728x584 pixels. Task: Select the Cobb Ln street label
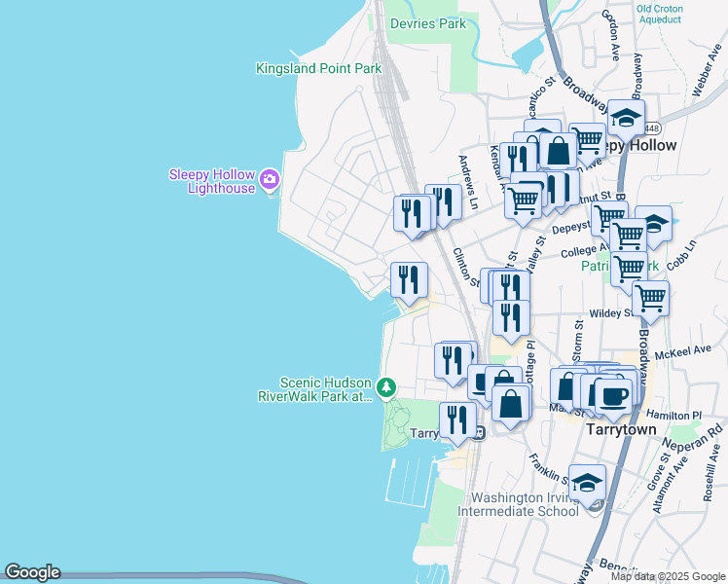[681, 255]
